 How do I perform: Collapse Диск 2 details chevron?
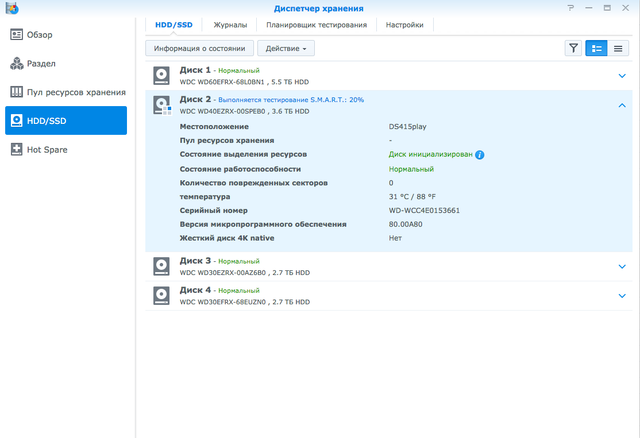pyautogui.click(x=622, y=105)
